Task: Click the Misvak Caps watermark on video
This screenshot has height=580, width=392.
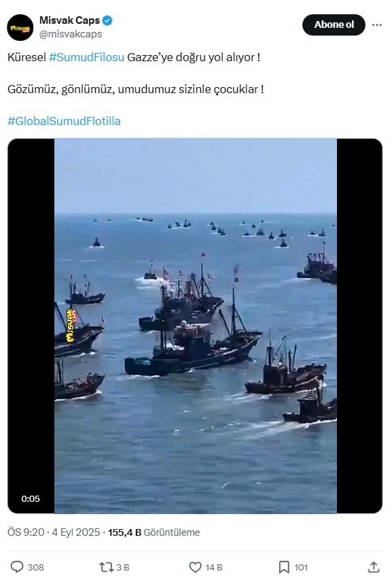Action: point(71,326)
